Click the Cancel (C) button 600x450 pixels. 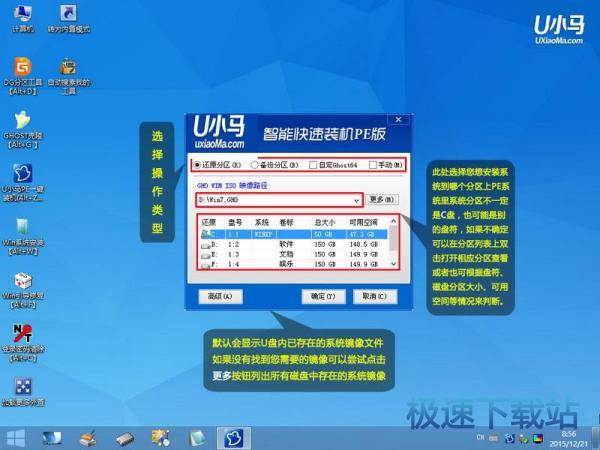[375, 297]
